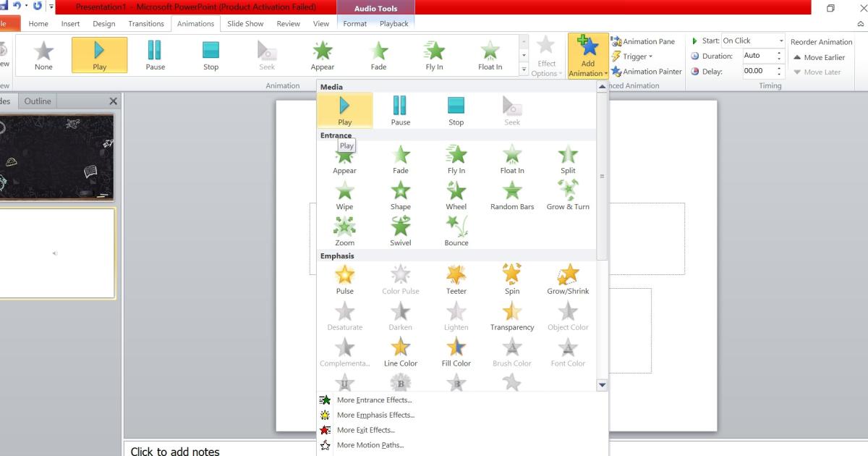Add the Grow & Turn entrance effect
The height and width of the screenshot is (456, 868).
click(x=568, y=195)
